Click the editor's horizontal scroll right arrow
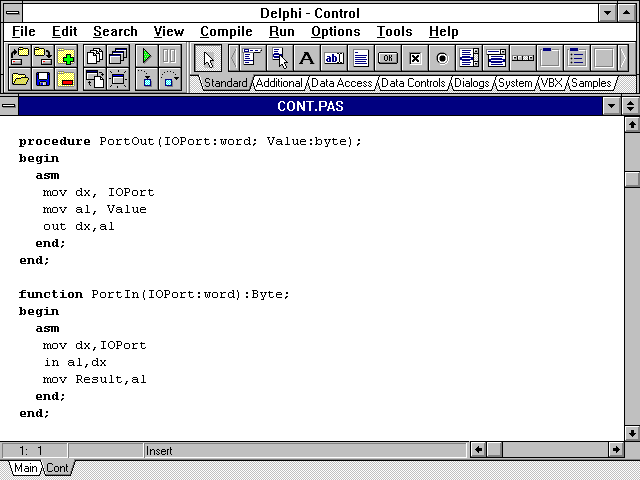The image size is (640, 480). (x=613, y=451)
